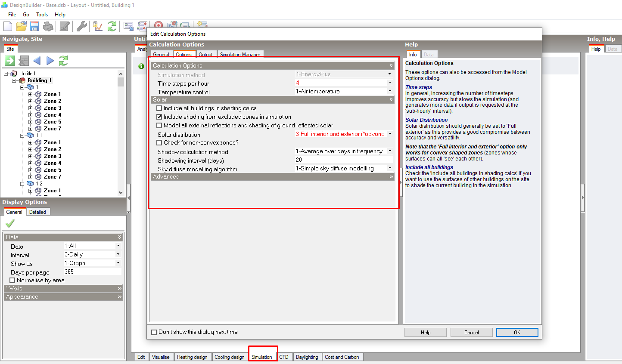Screen dimensions: 622x364
Task: Collapse the Building 1 tree node
Action: (x=14, y=80)
